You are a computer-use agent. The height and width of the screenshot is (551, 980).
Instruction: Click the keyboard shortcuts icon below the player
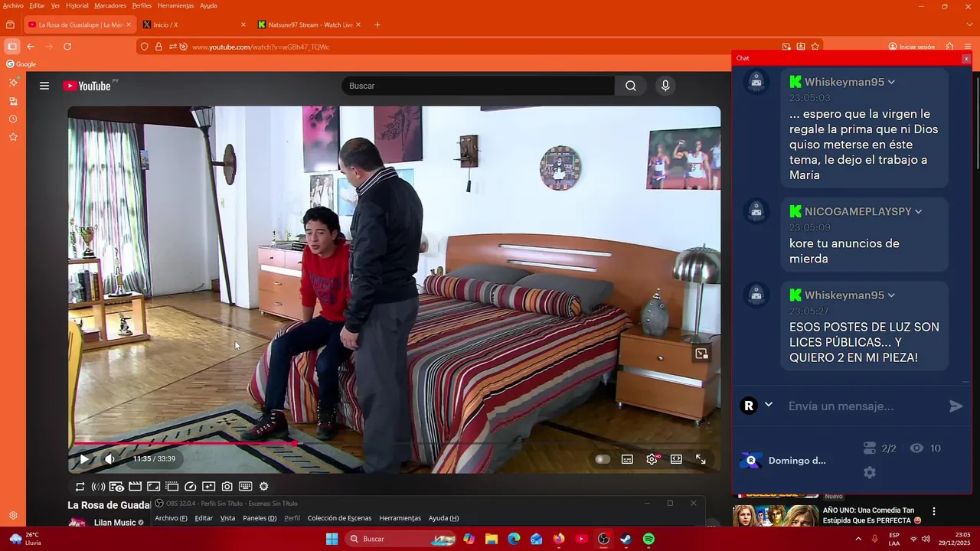point(246,487)
